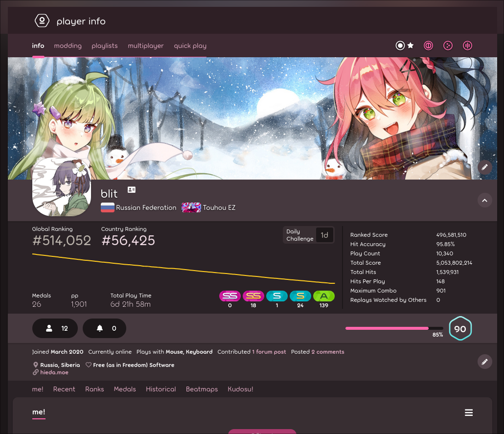
Task: Select the osu!mania game mode icon
Action: [x=467, y=46]
